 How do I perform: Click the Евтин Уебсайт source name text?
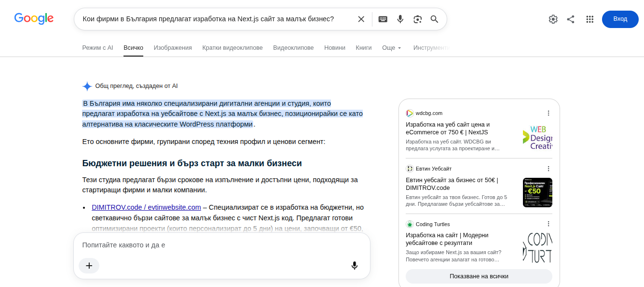pos(434,169)
